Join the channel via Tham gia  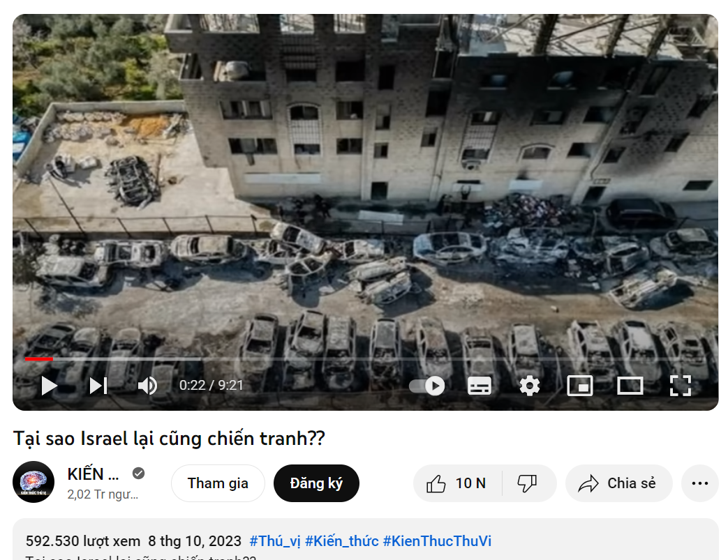[218, 483]
